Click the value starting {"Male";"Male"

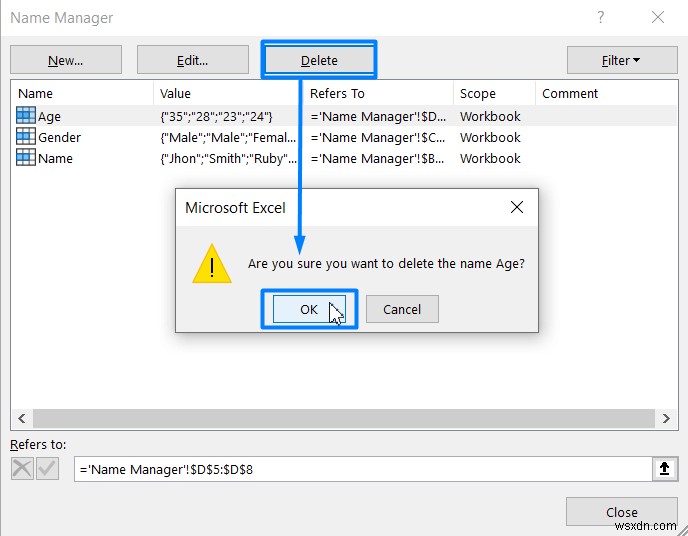(x=228, y=138)
